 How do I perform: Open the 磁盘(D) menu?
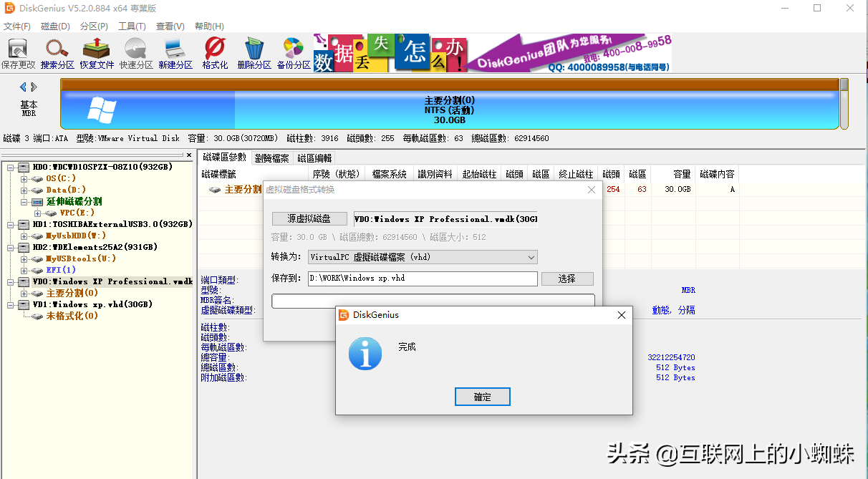click(x=56, y=26)
